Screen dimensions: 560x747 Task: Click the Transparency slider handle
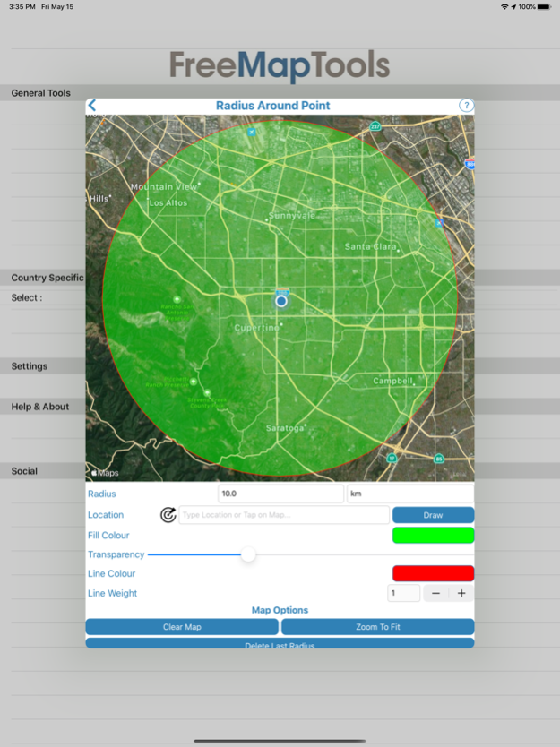pyautogui.click(x=248, y=555)
